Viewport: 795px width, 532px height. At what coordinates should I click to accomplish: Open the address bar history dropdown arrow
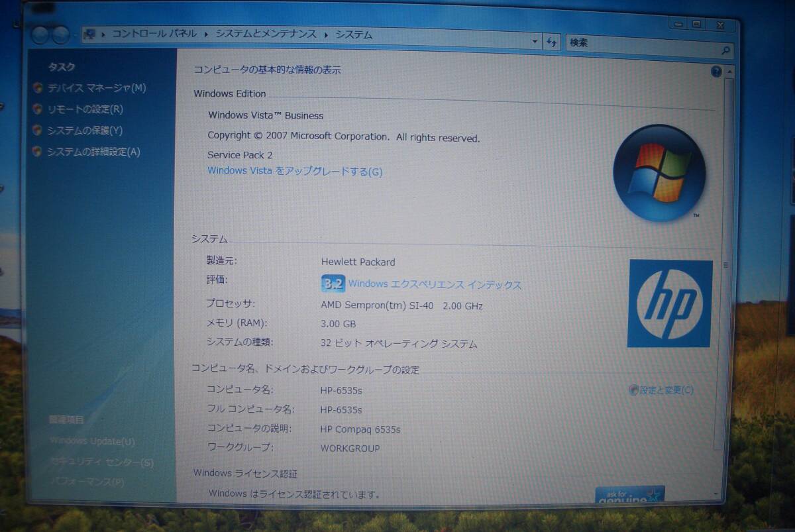pyautogui.click(x=536, y=42)
